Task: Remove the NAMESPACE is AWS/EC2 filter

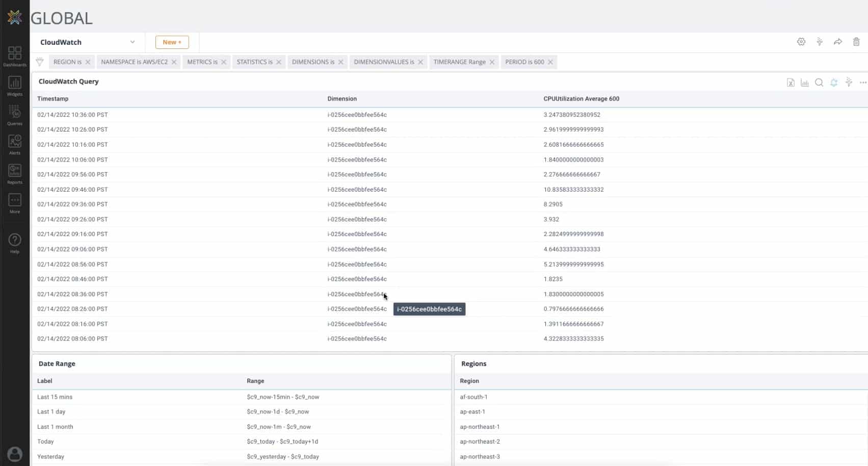Action: (174, 62)
